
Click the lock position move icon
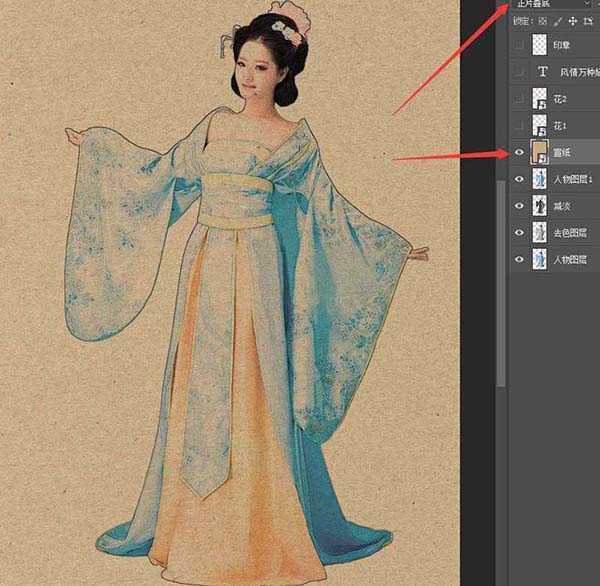(571, 20)
